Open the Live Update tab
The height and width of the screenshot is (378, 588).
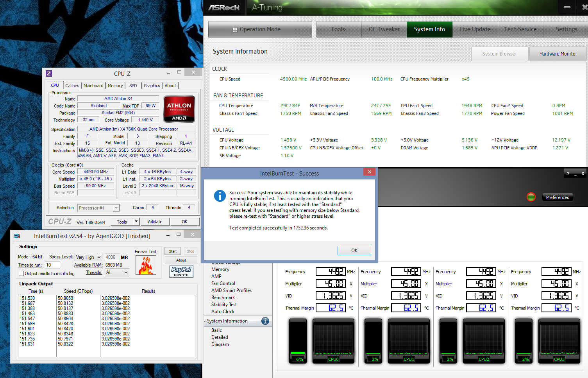[475, 29]
